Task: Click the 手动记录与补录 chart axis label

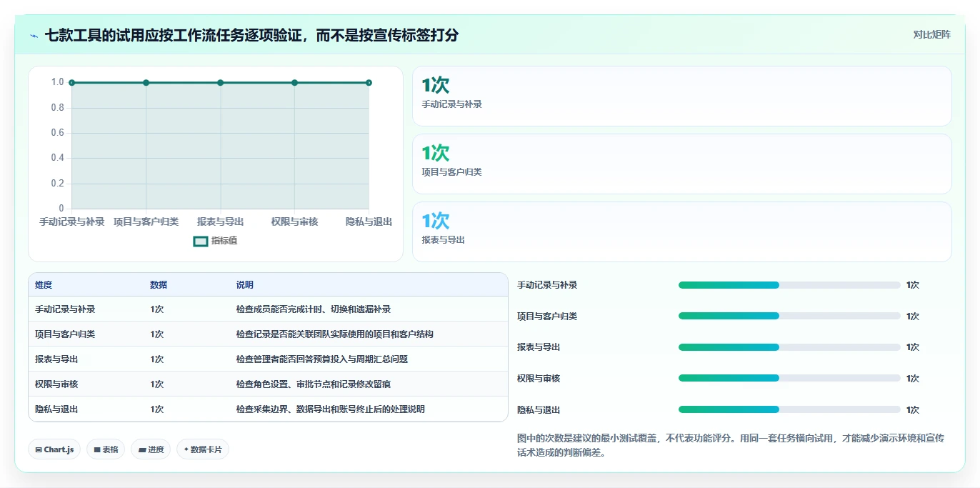Action: coord(71,222)
